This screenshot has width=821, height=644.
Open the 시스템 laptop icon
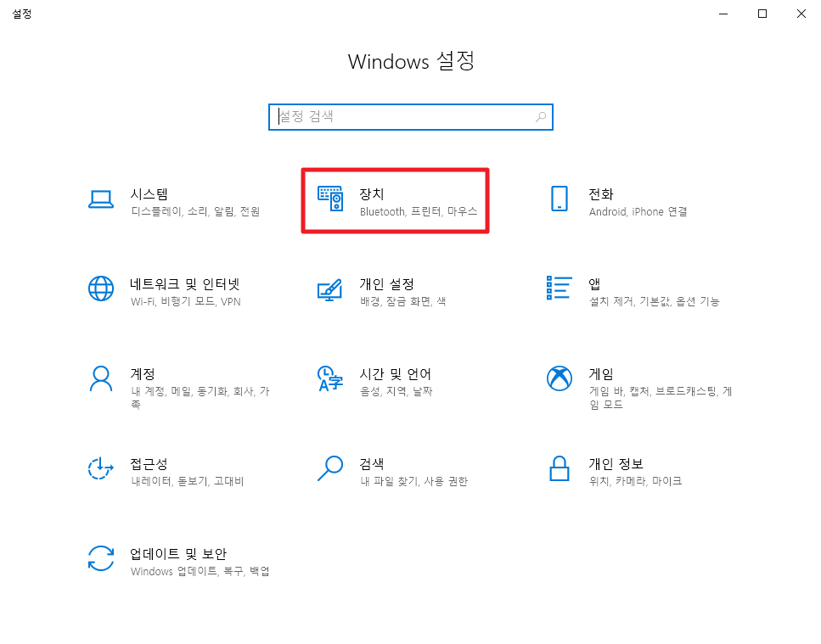pos(101,199)
